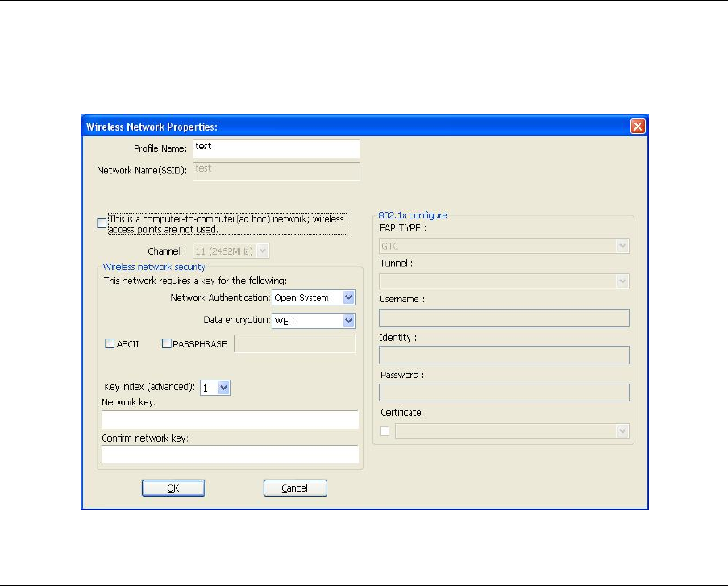Click the '802.1x configure' group label

[413, 215]
